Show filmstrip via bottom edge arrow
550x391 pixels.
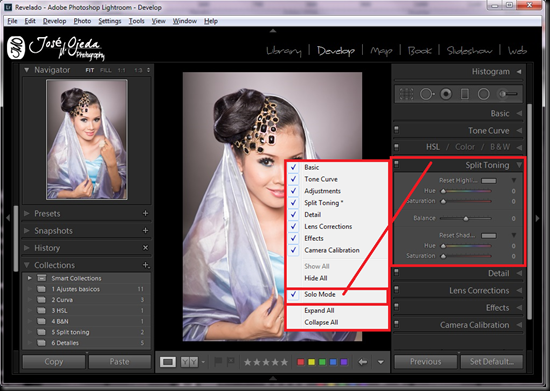point(273,378)
